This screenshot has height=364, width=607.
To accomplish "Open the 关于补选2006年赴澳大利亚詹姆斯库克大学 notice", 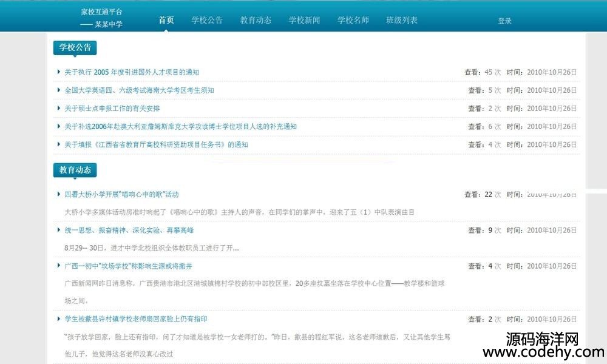I will pyautogui.click(x=180, y=127).
